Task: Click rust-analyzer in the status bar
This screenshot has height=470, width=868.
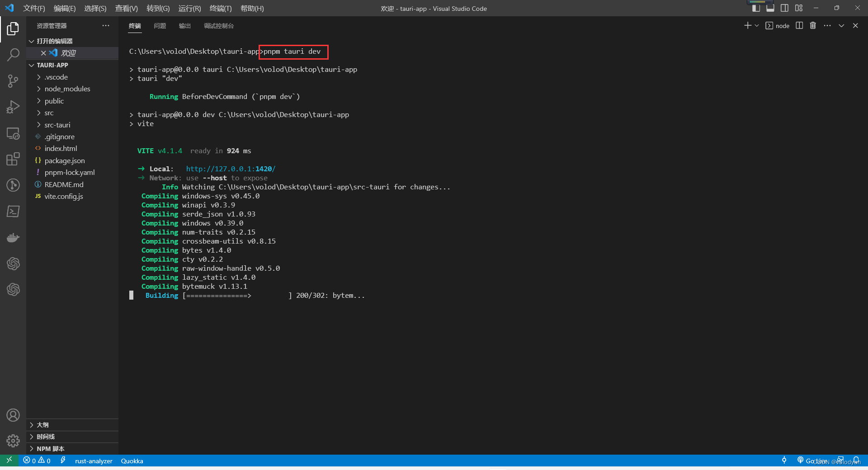Action: [94, 461]
